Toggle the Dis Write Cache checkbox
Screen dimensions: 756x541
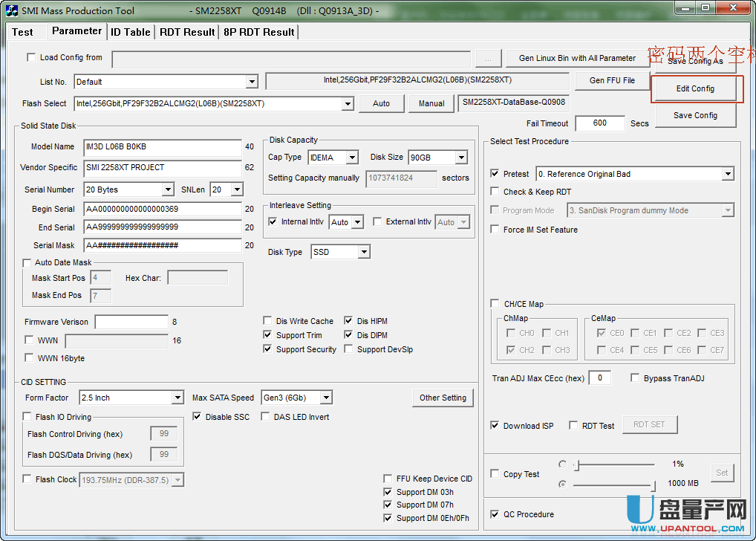tap(268, 321)
